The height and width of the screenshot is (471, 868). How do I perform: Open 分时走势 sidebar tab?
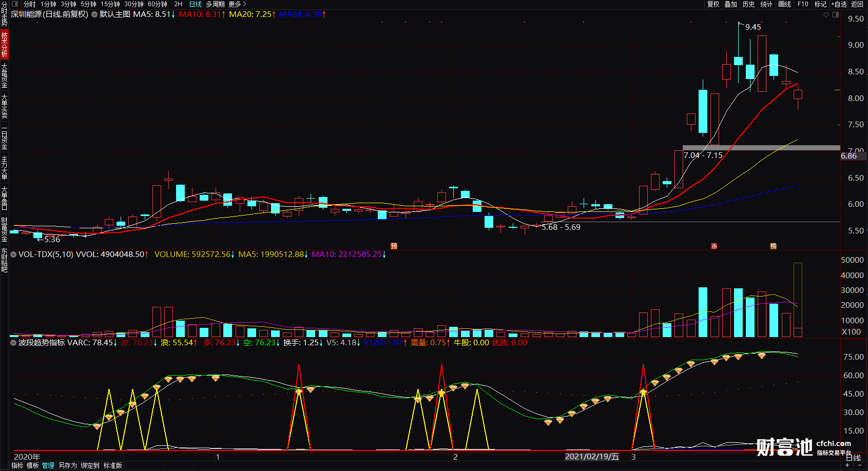click(x=4, y=14)
